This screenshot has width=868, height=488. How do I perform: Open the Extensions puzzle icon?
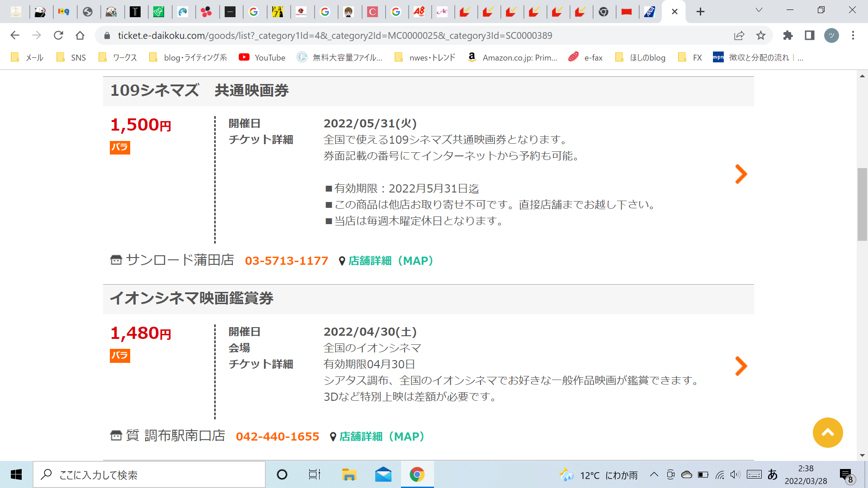click(x=788, y=35)
